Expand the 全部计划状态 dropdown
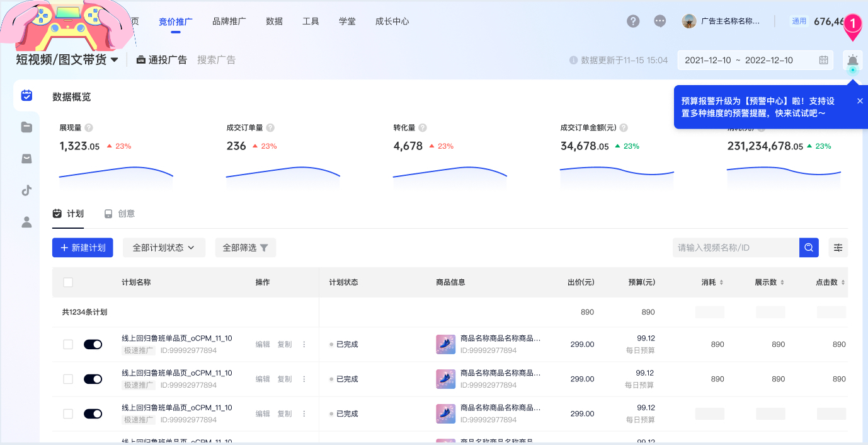The height and width of the screenshot is (445, 868). pyautogui.click(x=164, y=248)
